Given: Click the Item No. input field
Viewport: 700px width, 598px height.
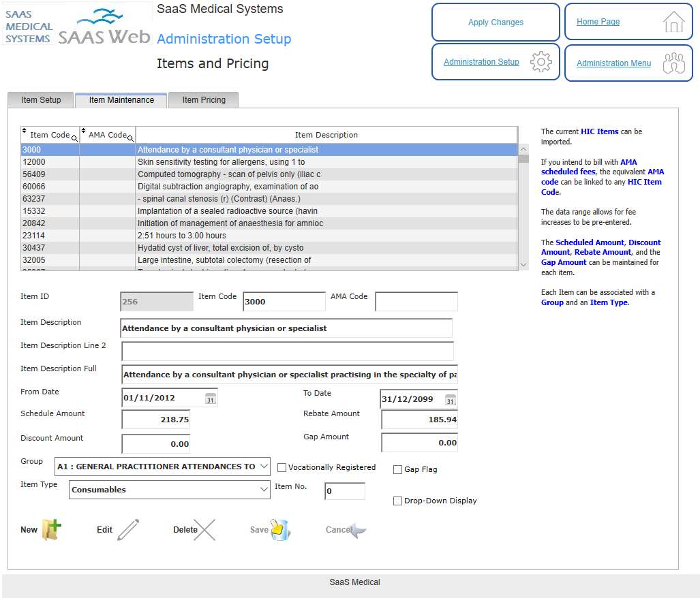Looking at the screenshot, I should tap(345, 491).
